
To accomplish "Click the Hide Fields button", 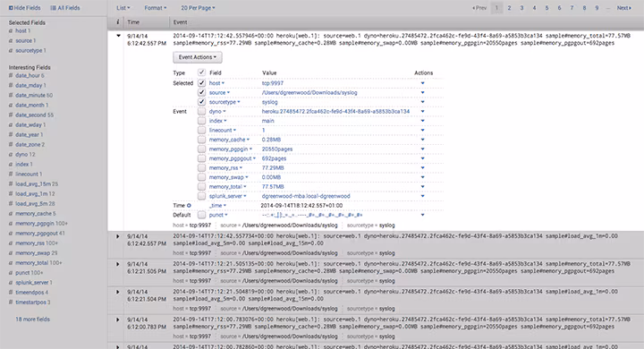I will [25, 8].
